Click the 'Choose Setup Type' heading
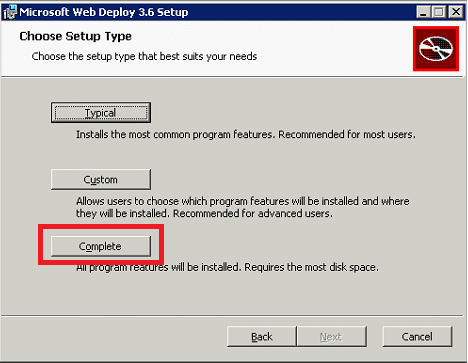This screenshot has width=468, height=363. pyautogui.click(x=75, y=36)
